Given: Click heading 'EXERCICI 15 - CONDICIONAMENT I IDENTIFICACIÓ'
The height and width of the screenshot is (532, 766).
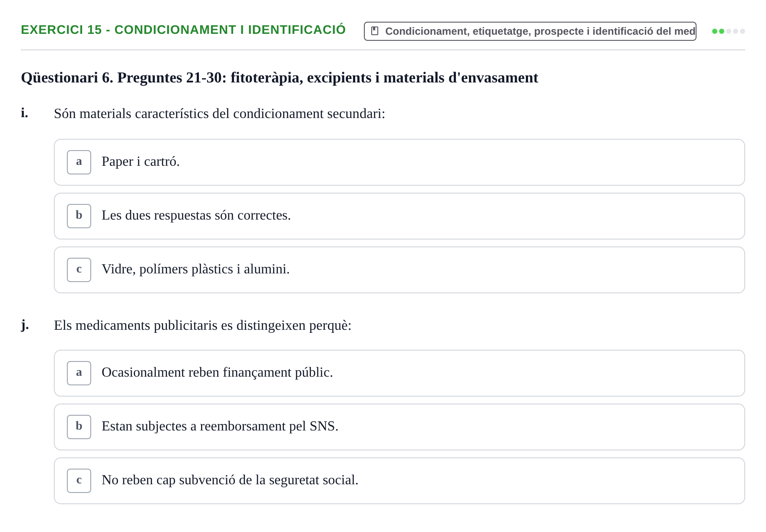Looking at the screenshot, I should 183,30.
